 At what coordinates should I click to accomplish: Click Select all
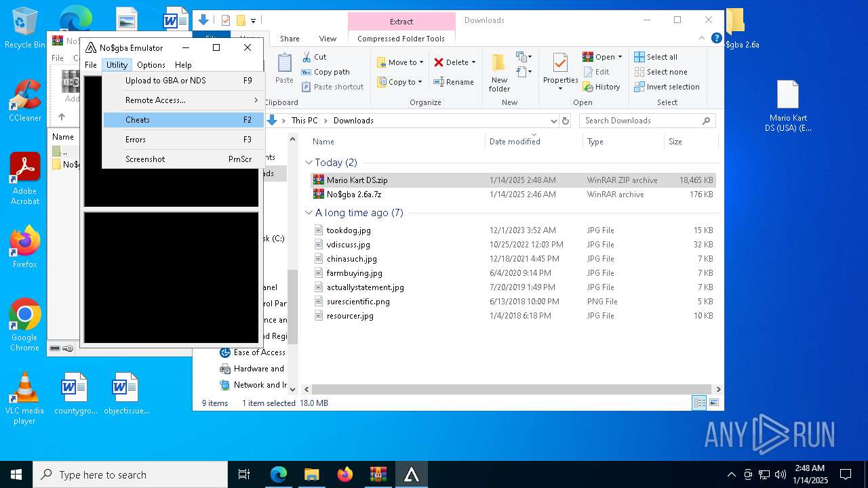[656, 57]
